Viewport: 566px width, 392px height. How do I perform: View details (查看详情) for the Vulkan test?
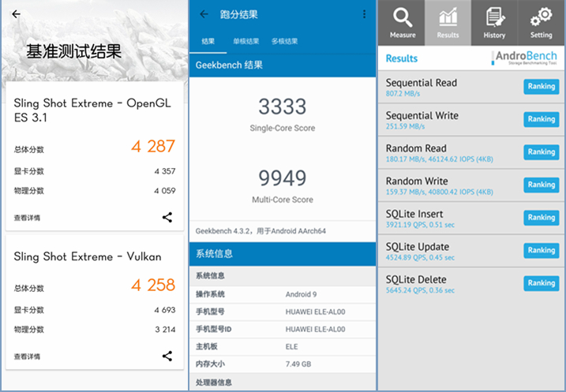27,357
